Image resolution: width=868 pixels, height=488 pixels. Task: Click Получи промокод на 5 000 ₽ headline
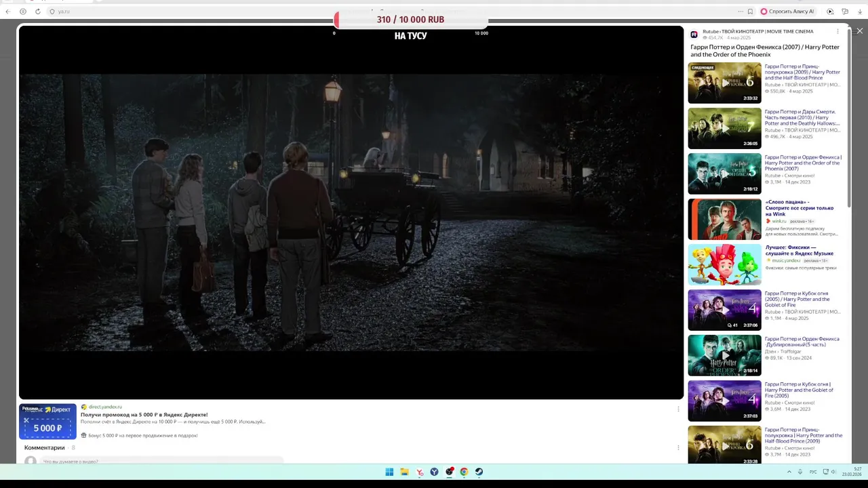[x=144, y=414]
